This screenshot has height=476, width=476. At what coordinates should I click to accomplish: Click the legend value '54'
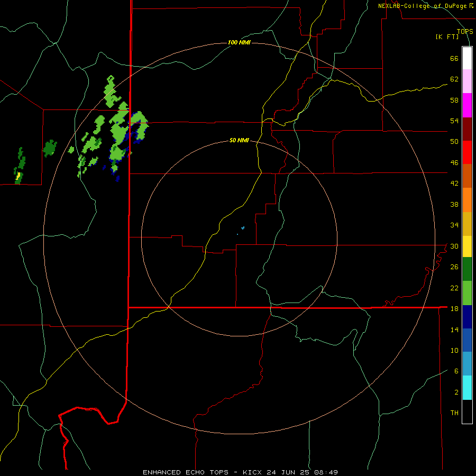coord(454,121)
